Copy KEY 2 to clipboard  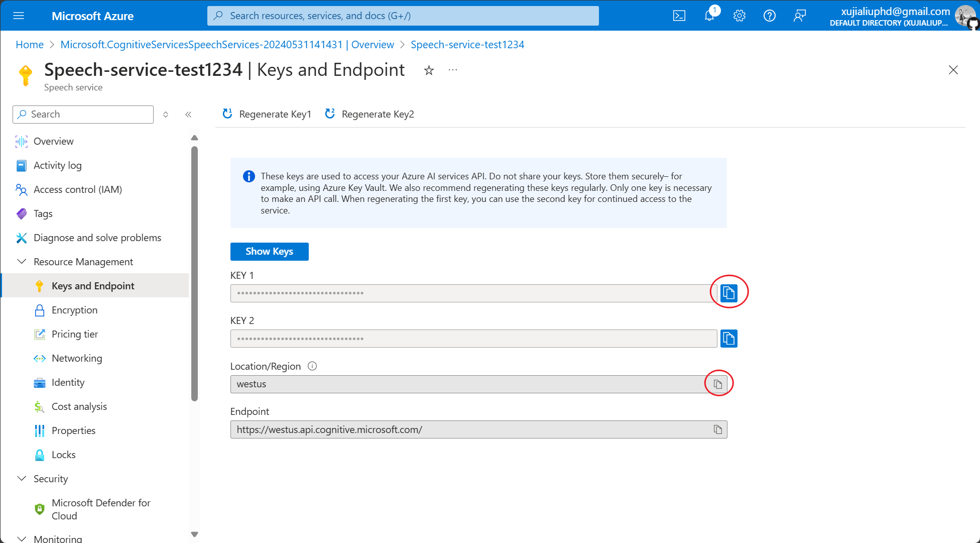tap(728, 339)
